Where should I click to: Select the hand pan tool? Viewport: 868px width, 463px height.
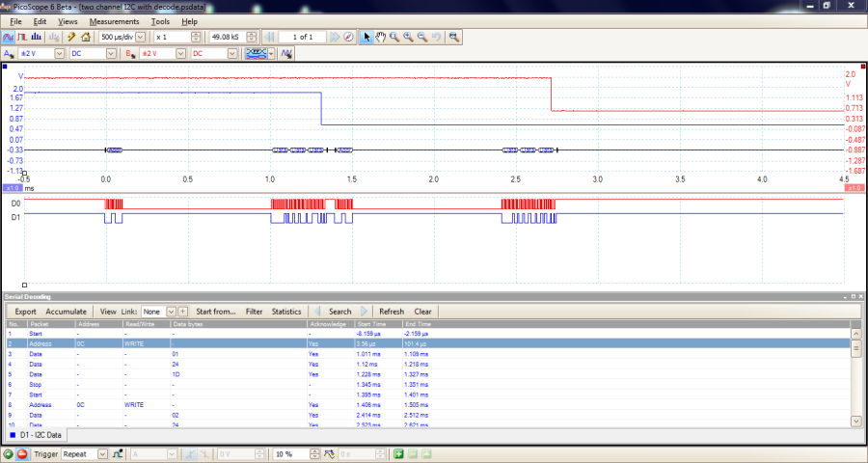(x=380, y=37)
